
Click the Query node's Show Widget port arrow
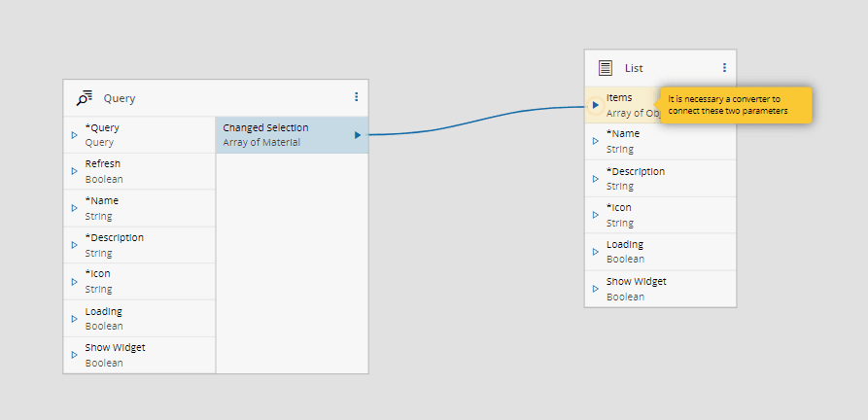point(75,355)
